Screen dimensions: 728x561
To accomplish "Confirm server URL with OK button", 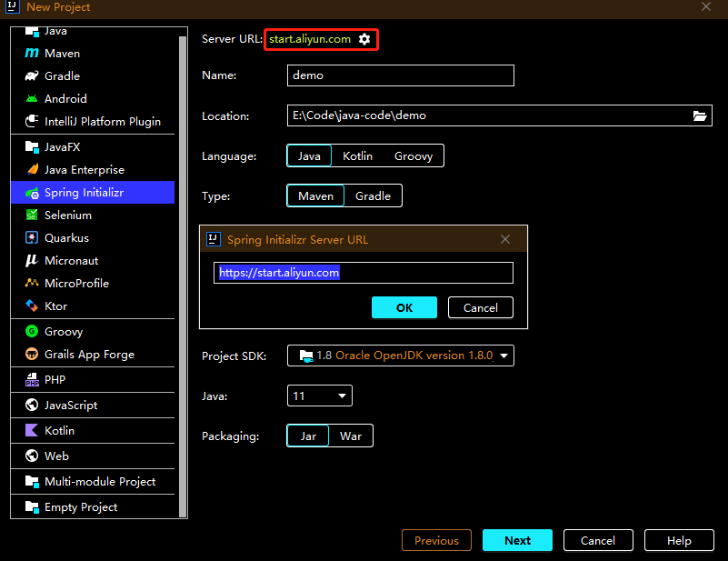I will [404, 307].
